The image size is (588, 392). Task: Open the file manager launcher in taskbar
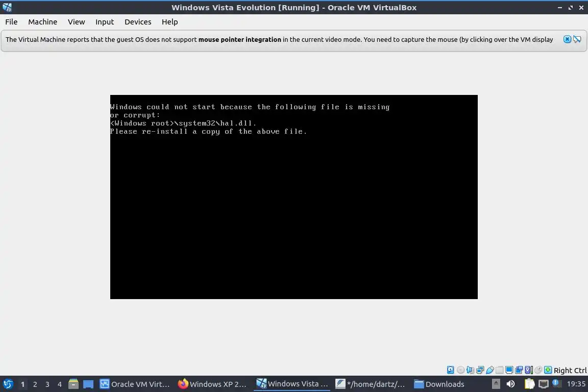(x=73, y=384)
